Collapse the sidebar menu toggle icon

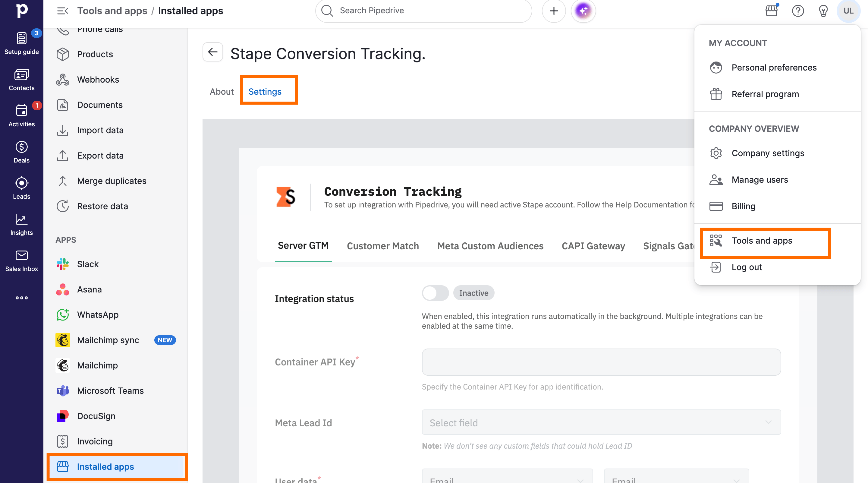[62, 11]
